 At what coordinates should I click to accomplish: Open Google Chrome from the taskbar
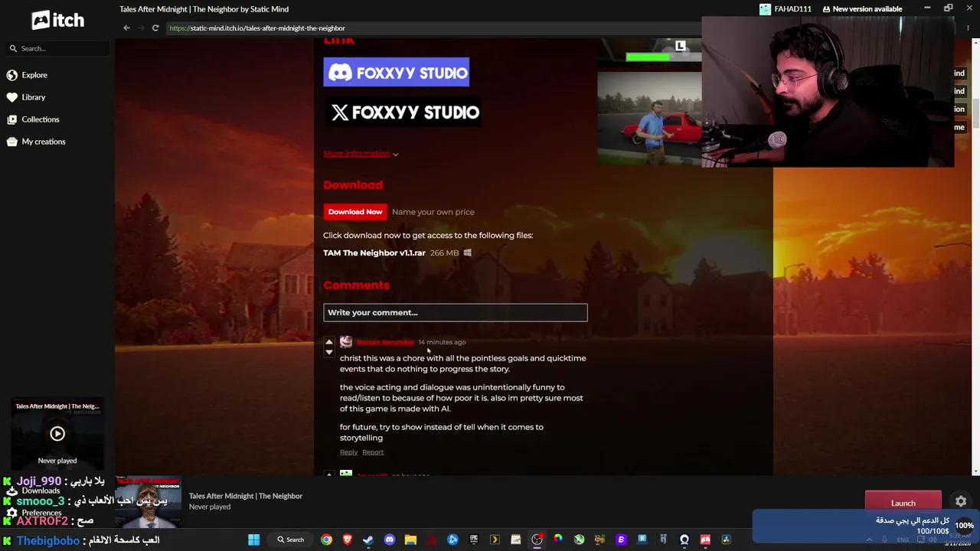[x=327, y=540]
